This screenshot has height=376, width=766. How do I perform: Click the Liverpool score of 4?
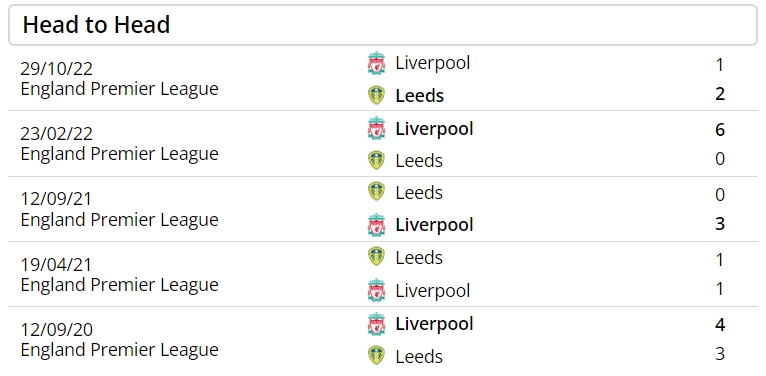pyautogui.click(x=720, y=325)
